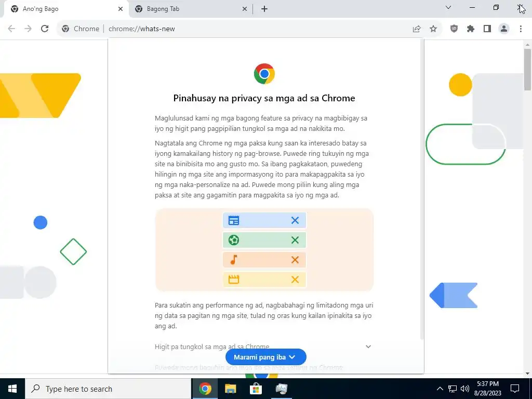The height and width of the screenshot is (399, 532).
Task: Open the clock showing 5:37 PM
Action: point(488,389)
